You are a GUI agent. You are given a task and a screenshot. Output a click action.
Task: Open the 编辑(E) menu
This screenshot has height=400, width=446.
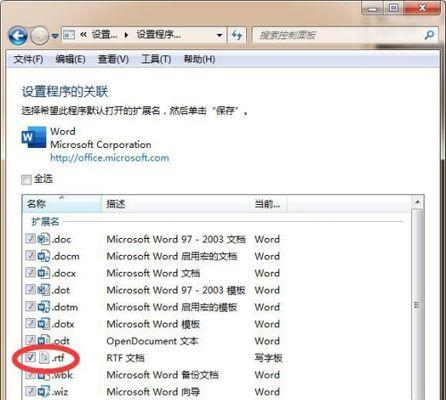coord(70,59)
